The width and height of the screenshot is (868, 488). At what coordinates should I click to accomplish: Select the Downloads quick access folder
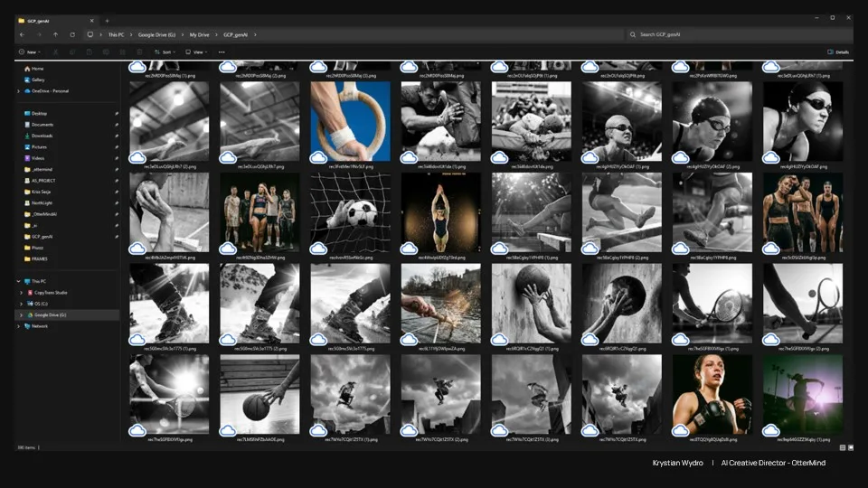point(38,136)
